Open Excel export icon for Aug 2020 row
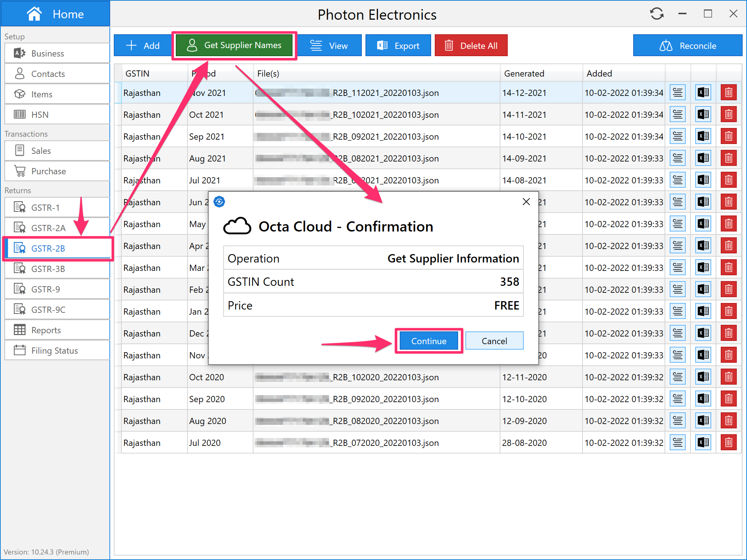This screenshot has width=747, height=560. [703, 421]
